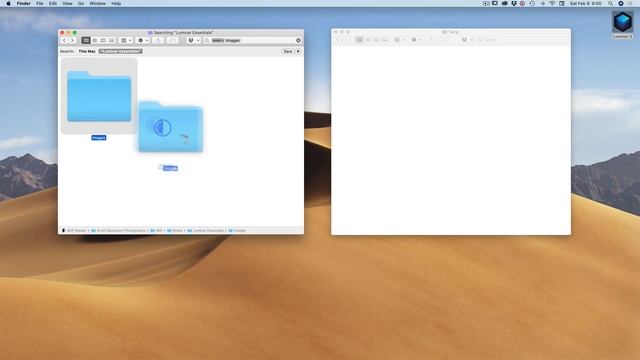Click the search field containing Images

click(x=252, y=40)
